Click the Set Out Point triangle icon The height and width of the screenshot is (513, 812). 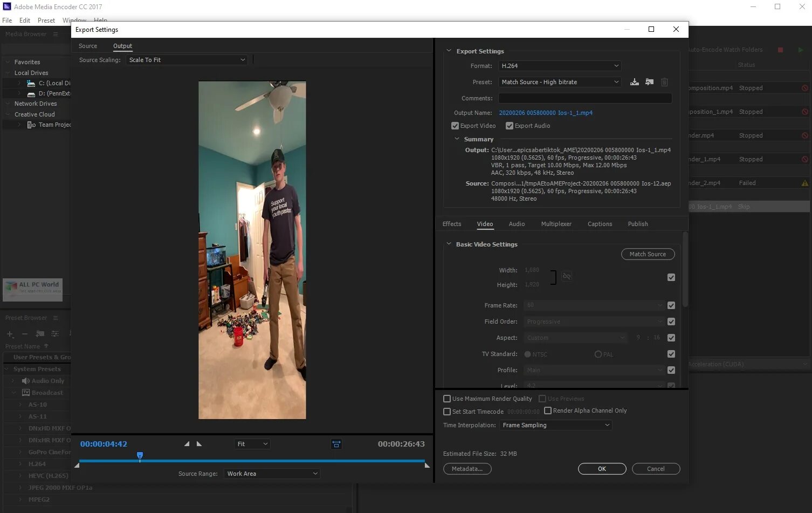tap(199, 444)
